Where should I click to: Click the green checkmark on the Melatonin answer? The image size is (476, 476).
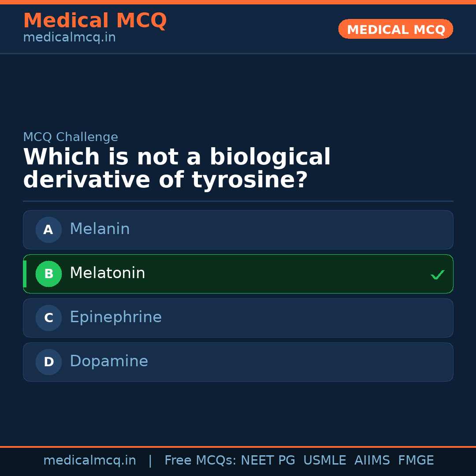tap(437, 275)
